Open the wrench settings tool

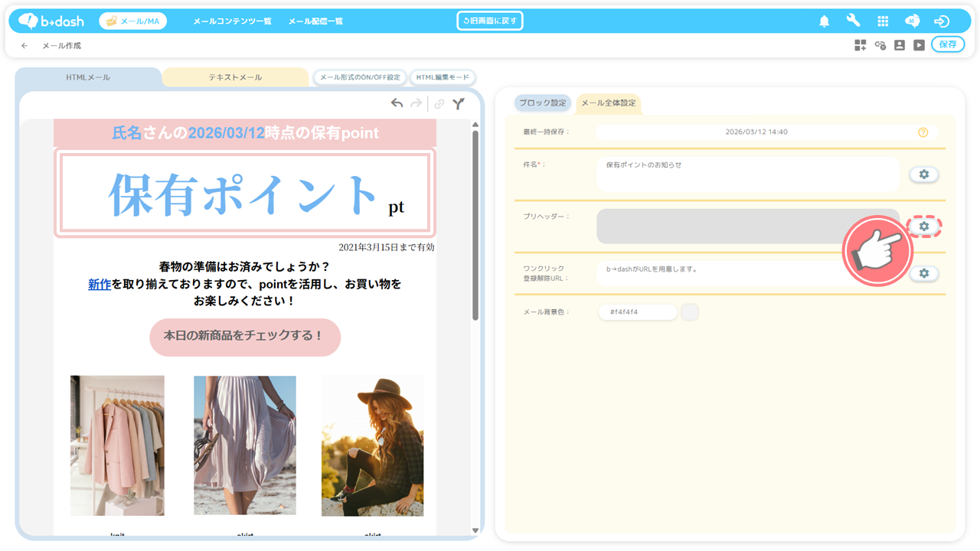coord(853,21)
